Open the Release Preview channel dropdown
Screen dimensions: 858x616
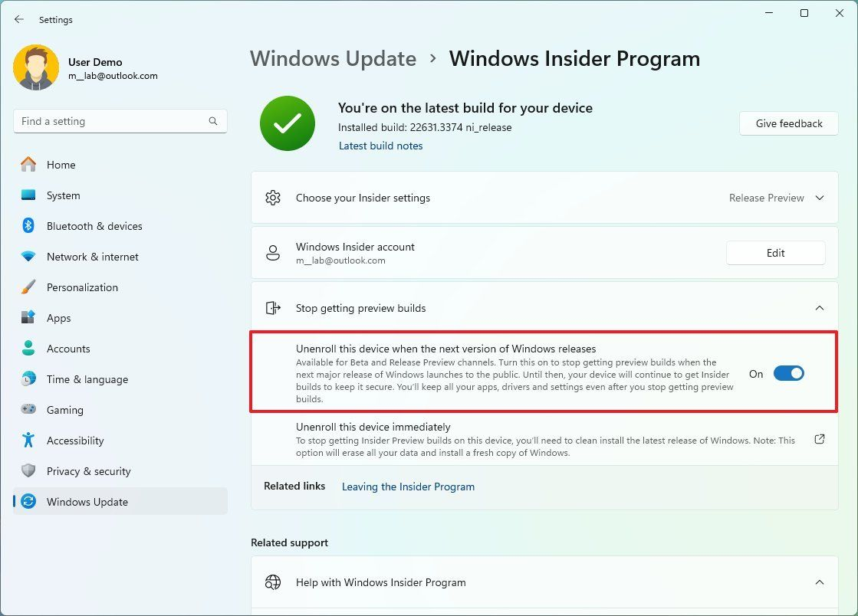click(x=776, y=198)
